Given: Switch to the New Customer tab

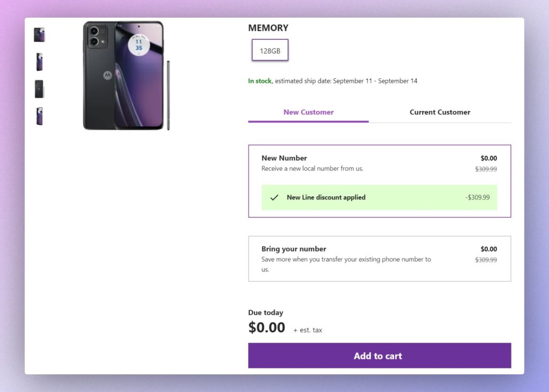Looking at the screenshot, I should [x=308, y=113].
